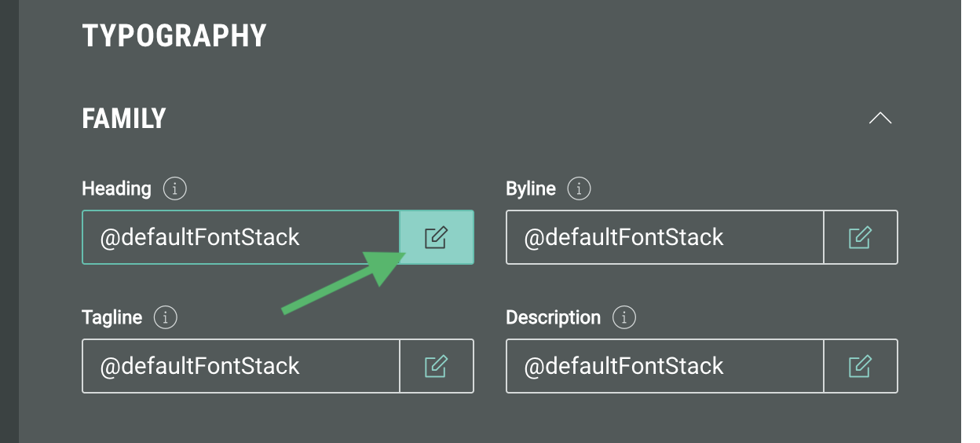The image size is (980, 443).
Task: Click the Tagline field's edit icon
Action: pos(437,366)
